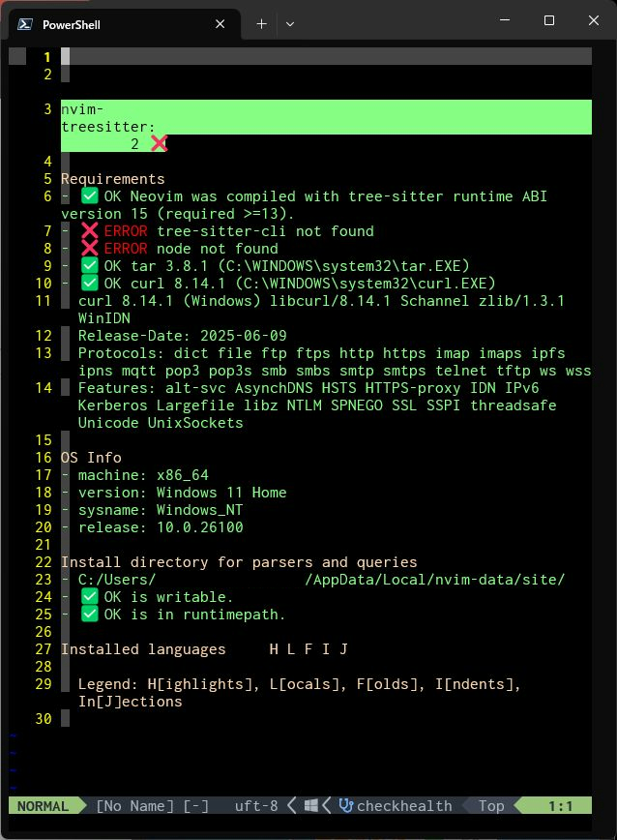
Task: Click the PowerShell icon in the tab
Action: point(26,24)
